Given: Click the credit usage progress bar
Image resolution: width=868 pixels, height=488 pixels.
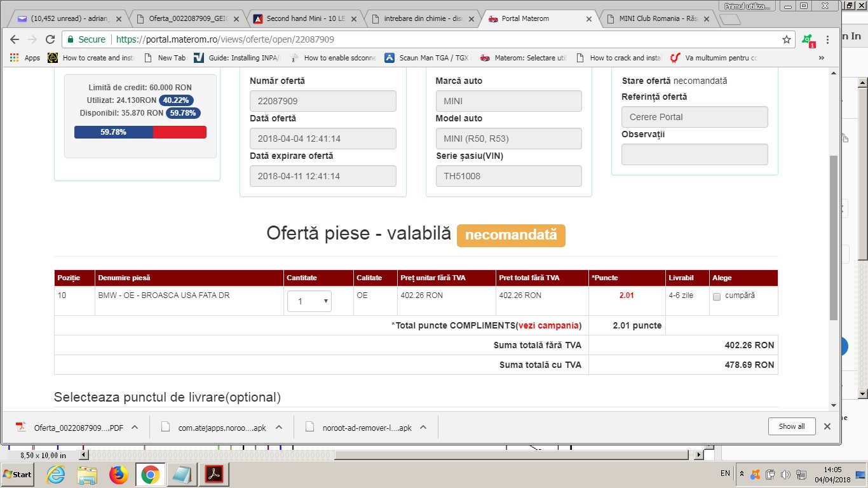Looking at the screenshot, I should [x=140, y=132].
